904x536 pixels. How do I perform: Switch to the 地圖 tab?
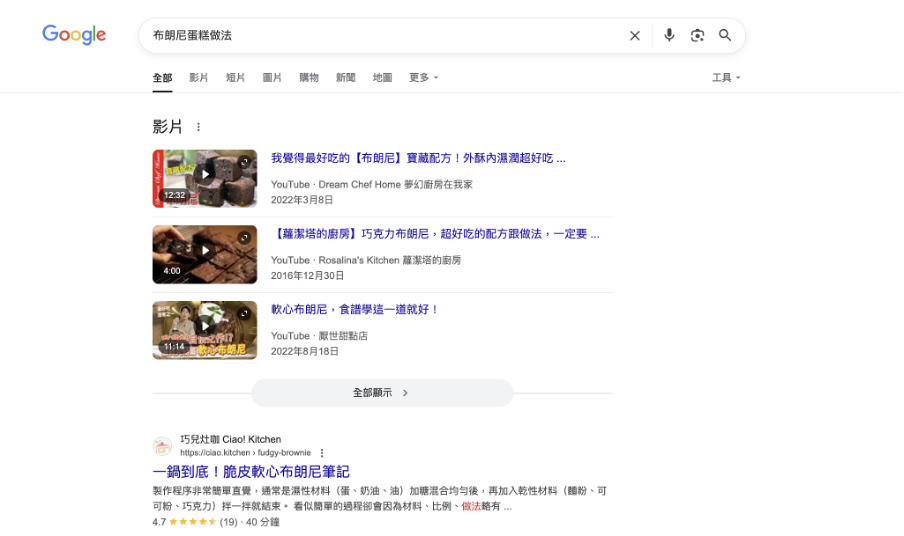(382, 78)
